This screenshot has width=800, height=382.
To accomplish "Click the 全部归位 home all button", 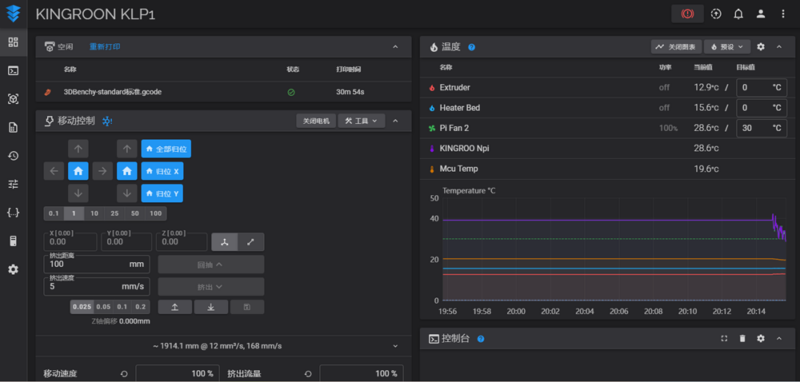I will pos(166,148).
